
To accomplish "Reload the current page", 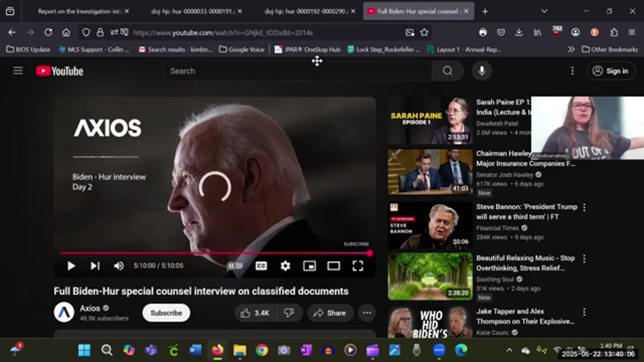I will pyautogui.click(x=48, y=32).
